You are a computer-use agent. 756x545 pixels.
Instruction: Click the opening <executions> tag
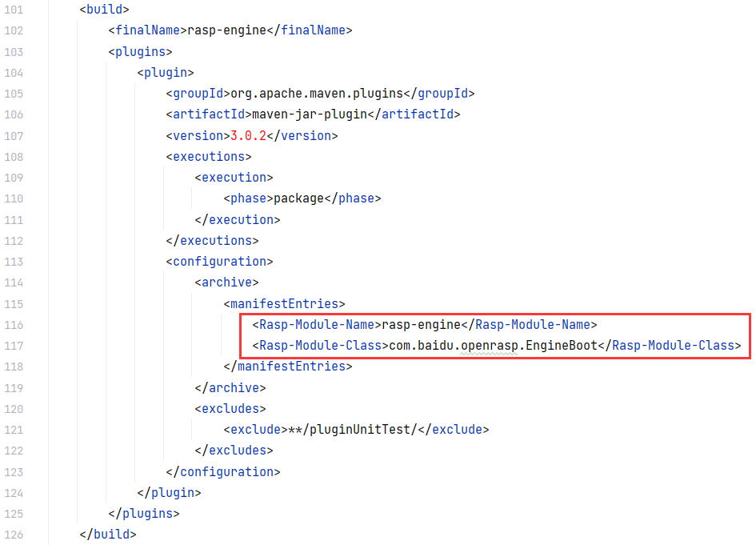tap(209, 157)
